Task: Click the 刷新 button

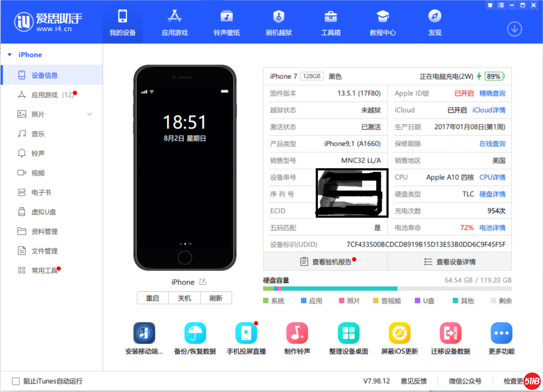Action: pyautogui.click(x=216, y=298)
